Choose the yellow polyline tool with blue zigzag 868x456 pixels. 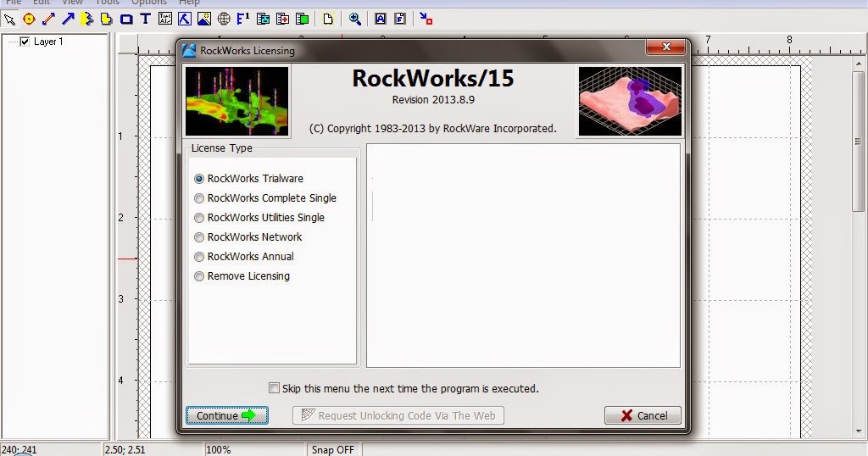click(87, 19)
